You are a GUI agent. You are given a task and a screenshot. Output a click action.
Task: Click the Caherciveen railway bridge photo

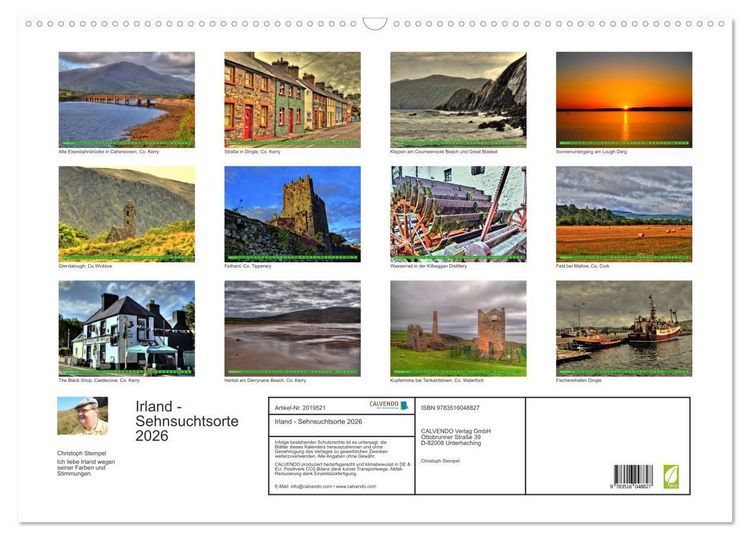(126, 99)
